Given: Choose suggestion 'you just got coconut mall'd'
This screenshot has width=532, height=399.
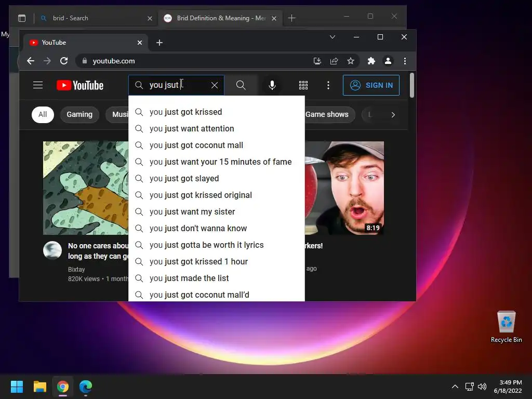Looking at the screenshot, I should coord(217,295).
